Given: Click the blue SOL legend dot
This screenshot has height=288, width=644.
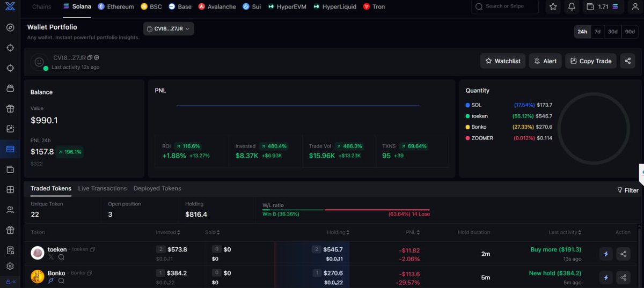Looking at the screenshot, I should pos(467,105).
